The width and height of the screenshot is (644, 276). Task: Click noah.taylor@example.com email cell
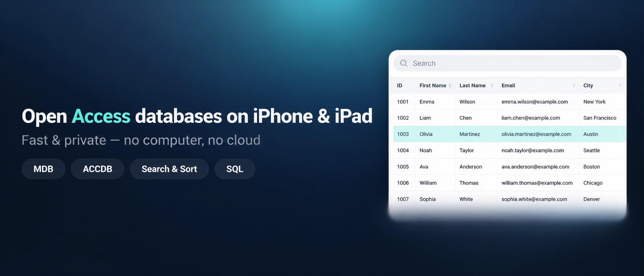point(533,151)
